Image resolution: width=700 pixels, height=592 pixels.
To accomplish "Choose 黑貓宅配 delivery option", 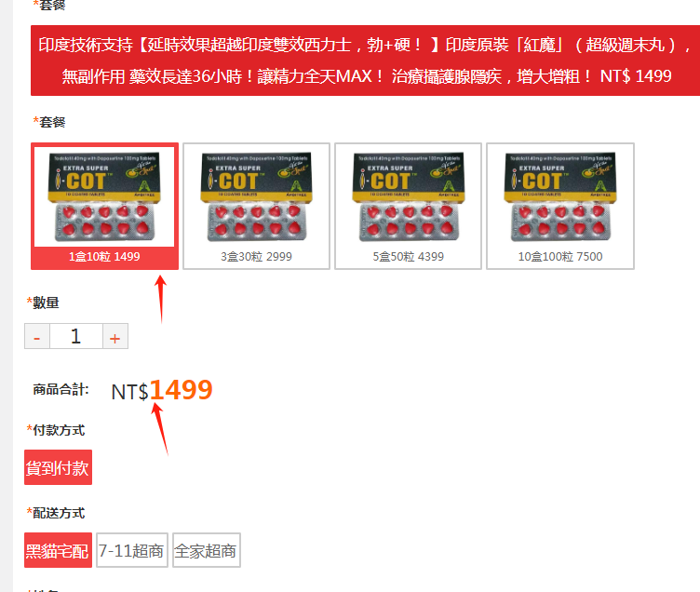I will (58, 550).
